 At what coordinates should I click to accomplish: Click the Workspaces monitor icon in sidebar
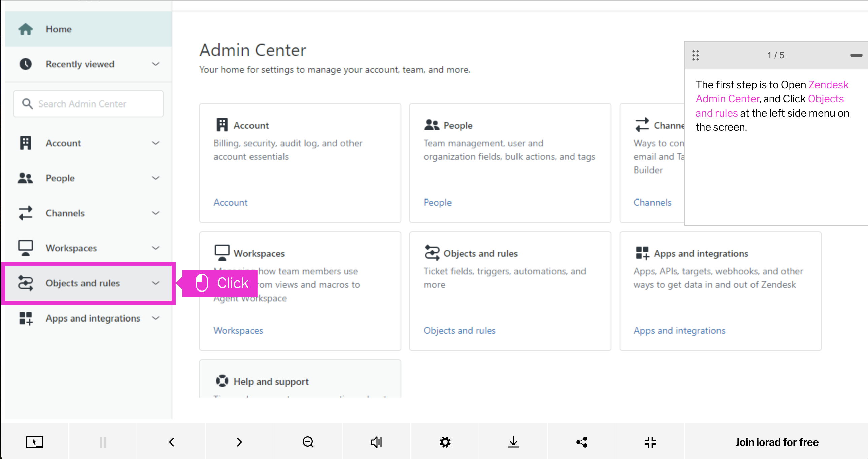point(26,248)
